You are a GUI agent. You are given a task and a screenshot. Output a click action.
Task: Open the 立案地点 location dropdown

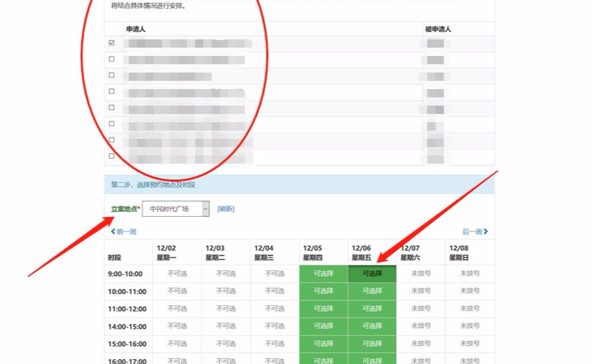click(175, 209)
